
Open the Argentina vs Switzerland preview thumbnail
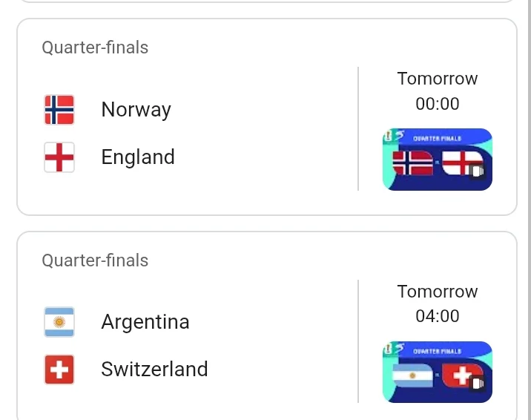[438, 372]
